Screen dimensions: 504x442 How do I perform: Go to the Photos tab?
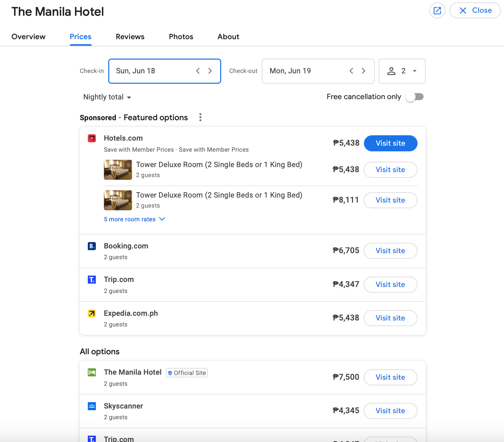[x=181, y=36]
